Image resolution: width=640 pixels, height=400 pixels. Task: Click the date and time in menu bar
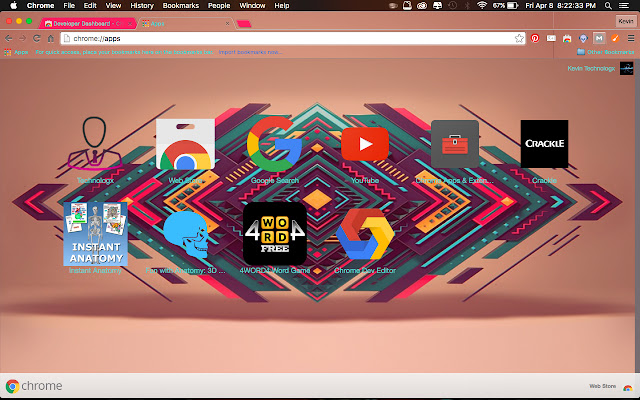click(560, 6)
